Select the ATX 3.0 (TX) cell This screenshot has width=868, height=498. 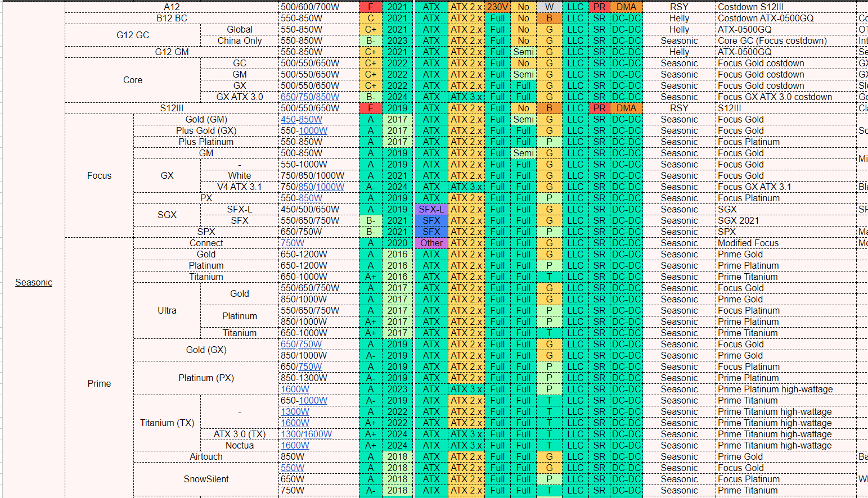tap(240, 434)
